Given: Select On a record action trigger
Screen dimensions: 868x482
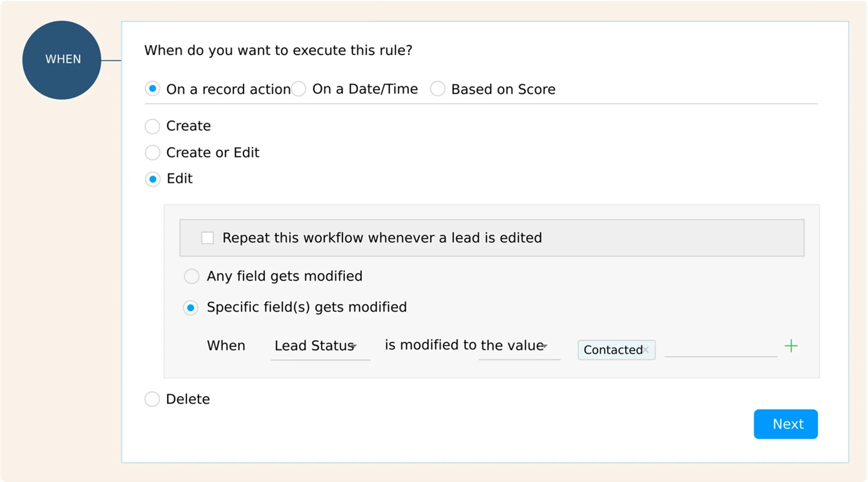Looking at the screenshot, I should tap(152, 89).
